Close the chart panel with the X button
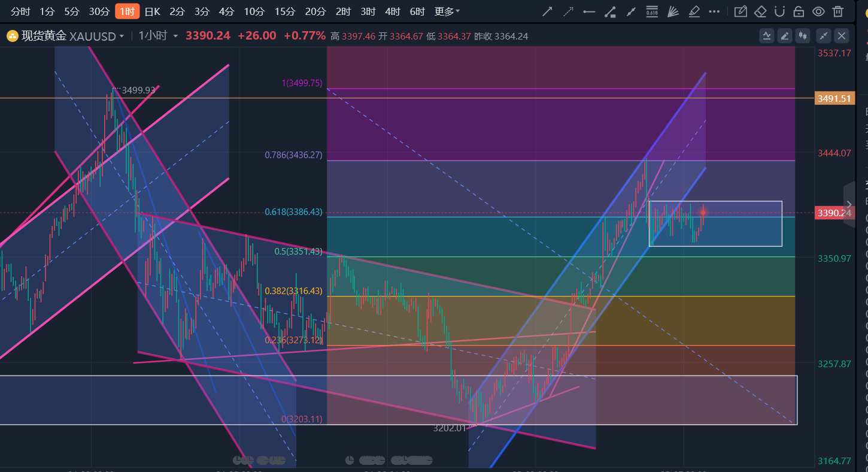 [842, 36]
